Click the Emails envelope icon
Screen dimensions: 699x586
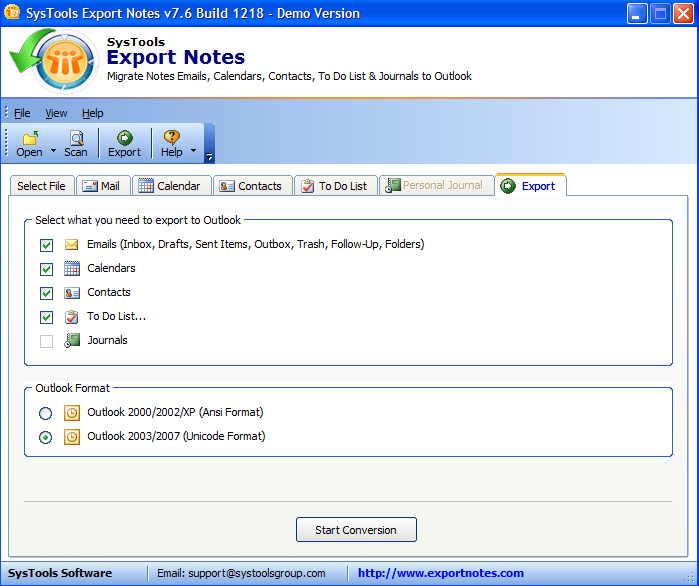point(72,245)
